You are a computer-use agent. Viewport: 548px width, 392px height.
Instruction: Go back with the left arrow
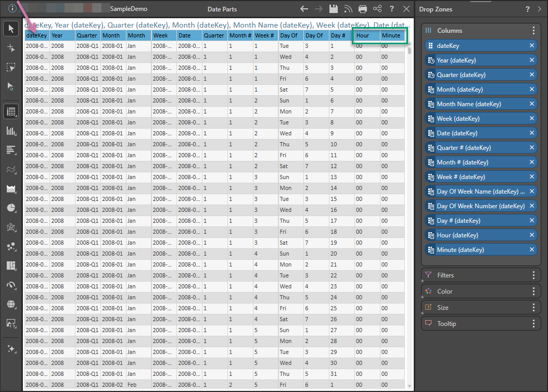point(304,9)
